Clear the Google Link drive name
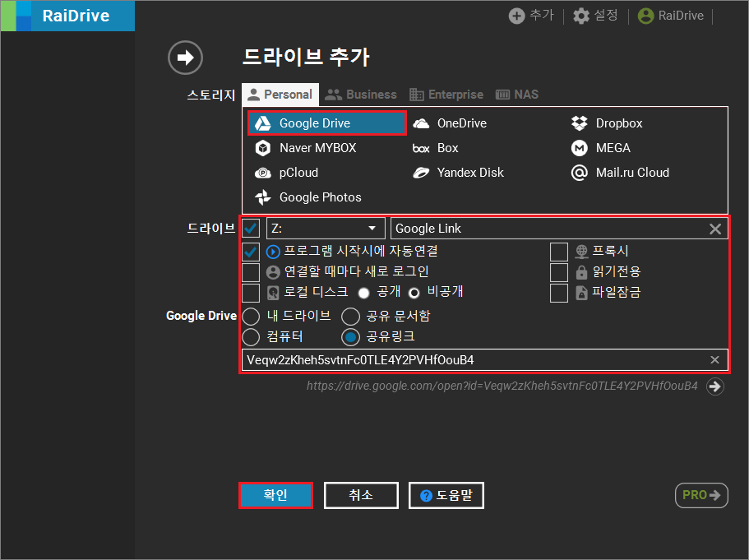The image size is (749, 560). (x=715, y=229)
